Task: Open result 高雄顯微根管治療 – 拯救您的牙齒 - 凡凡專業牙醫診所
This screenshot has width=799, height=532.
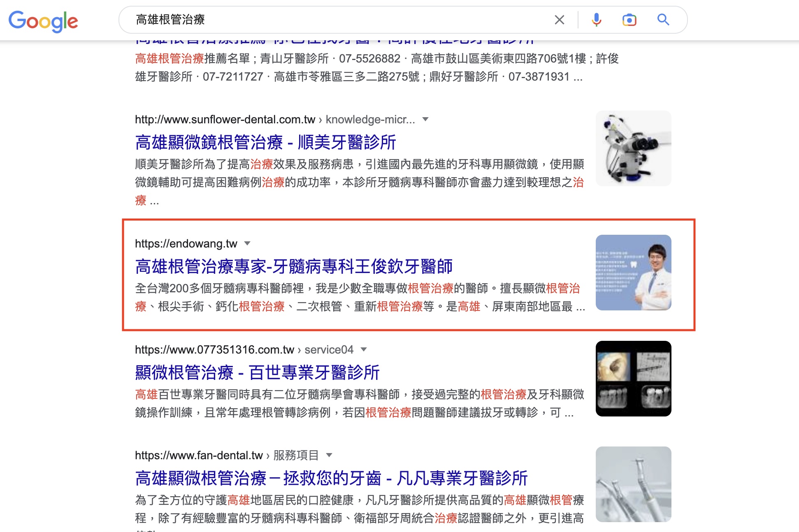Action: point(331,478)
